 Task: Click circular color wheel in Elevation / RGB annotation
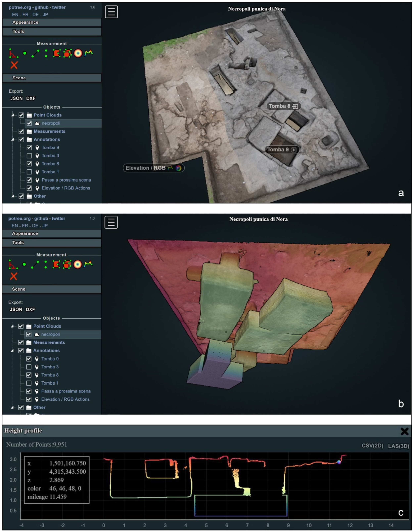179,168
